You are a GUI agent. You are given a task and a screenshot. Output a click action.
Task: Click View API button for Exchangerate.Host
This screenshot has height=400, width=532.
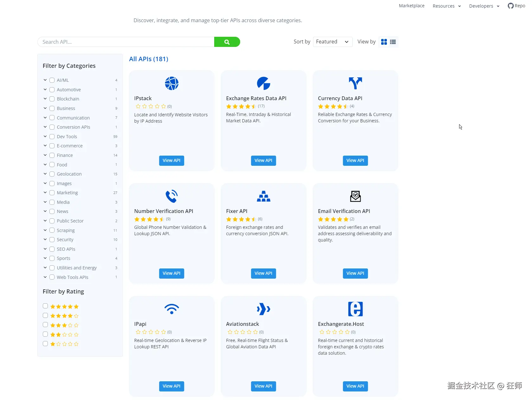coord(355,386)
